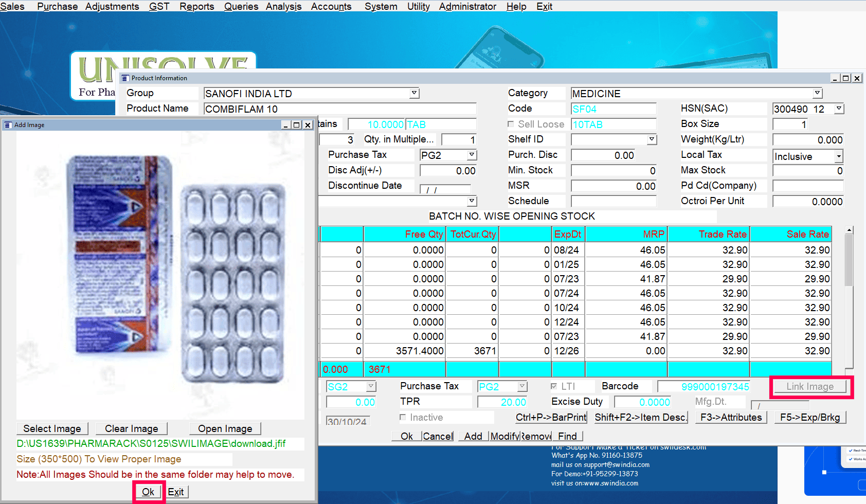Expand the HSN(SAC) dropdown

839,109
